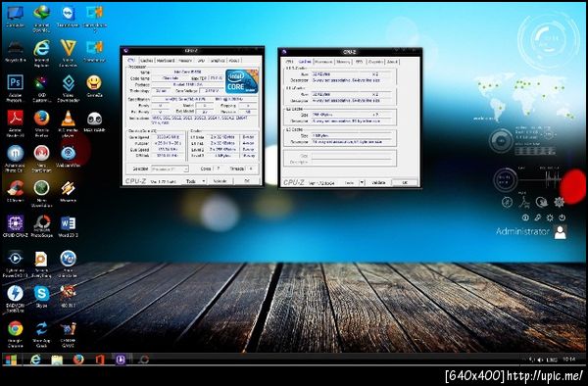Image resolution: width=588 pixels, height=386 pixels.
Task: Open Internet Download Manager desktop icon
Action: (41, 19)
